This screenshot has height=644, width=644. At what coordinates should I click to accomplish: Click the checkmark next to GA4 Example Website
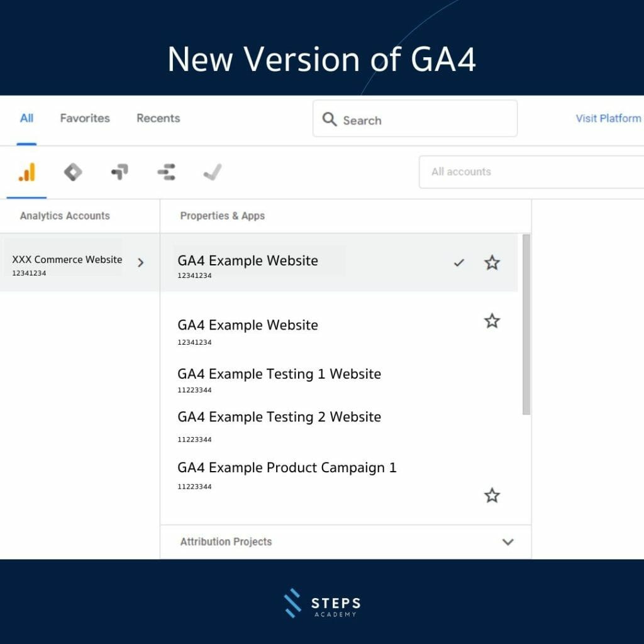click(459, 263)
